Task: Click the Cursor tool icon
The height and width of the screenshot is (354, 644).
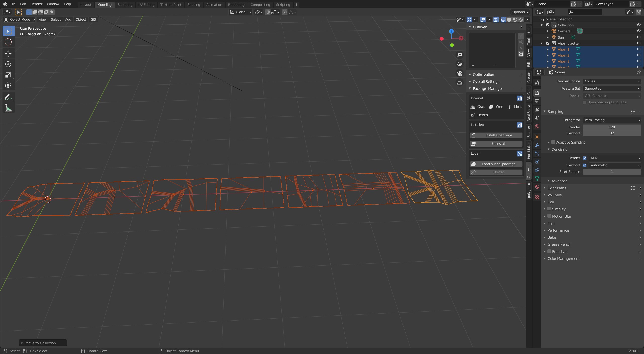Action: point(8,42)
